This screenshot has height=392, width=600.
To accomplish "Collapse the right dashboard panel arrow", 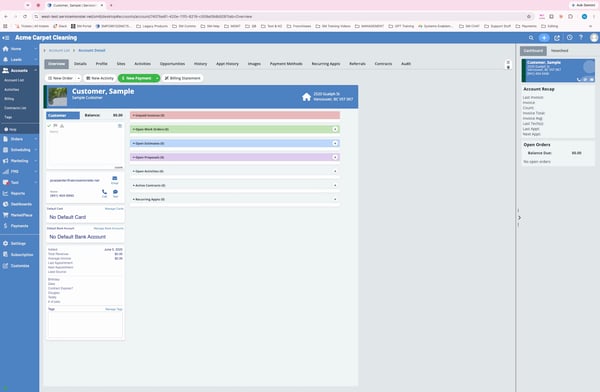I will coord(519,217).
